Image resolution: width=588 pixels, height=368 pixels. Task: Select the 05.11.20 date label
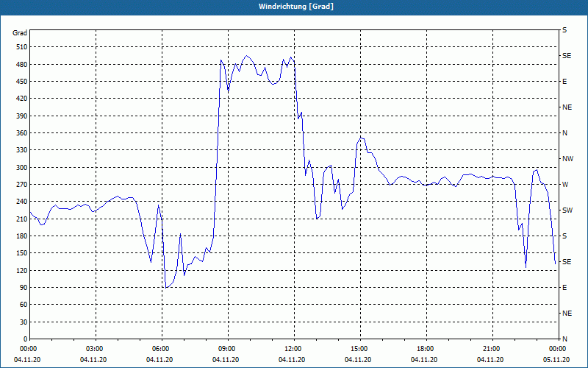tap(556, 360)
